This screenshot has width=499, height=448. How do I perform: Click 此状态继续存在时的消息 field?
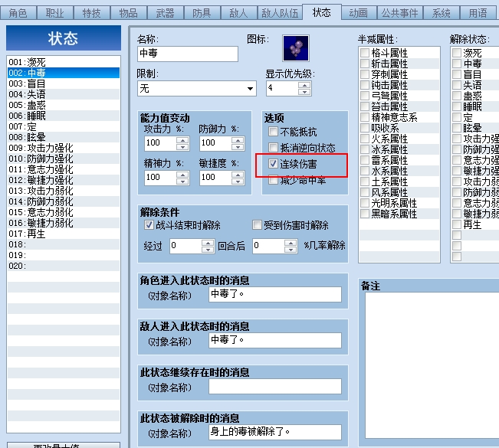pyautogui.click(x=275, y=386)
